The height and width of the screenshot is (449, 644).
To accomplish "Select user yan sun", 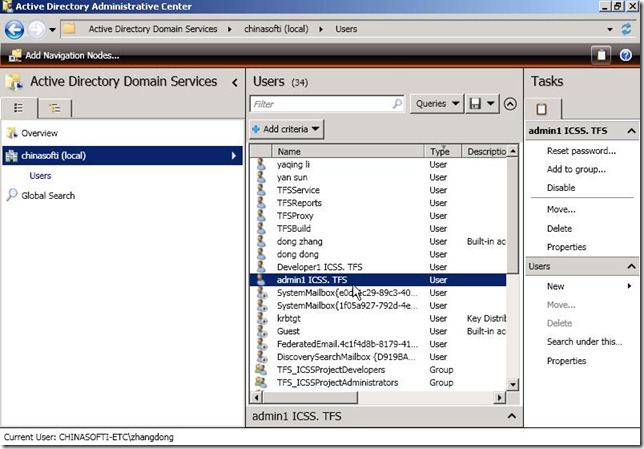I will (x=378, y=177).
